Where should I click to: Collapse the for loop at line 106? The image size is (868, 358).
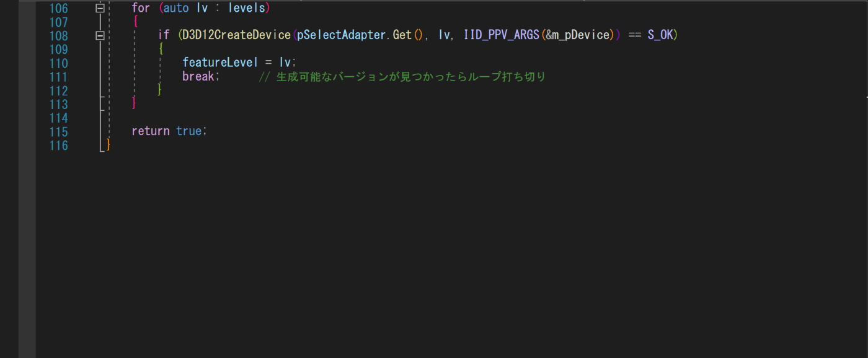(100, 9)
